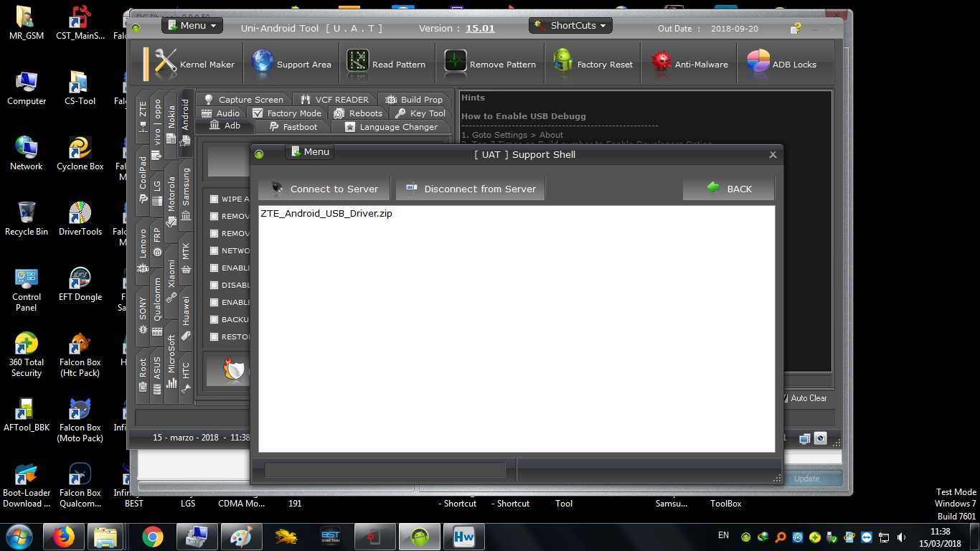Launch the Read Pattern function
The height and width of the screenshot is (551, 980).
(x=387, y=64)
